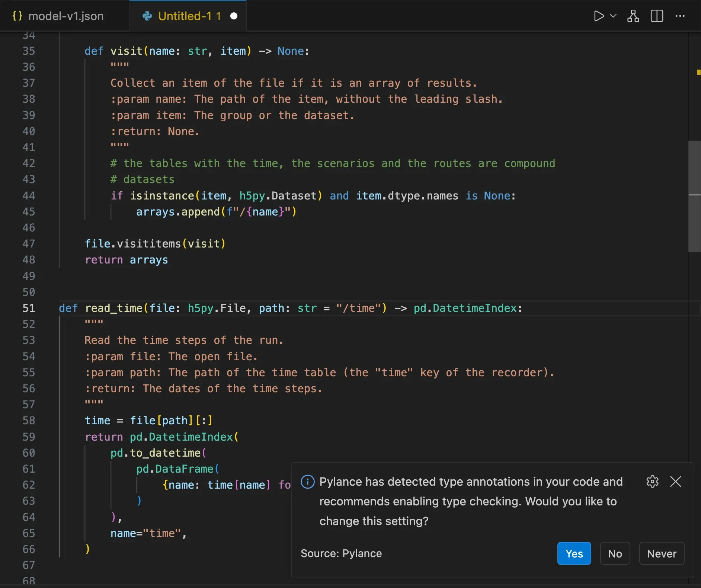This screenshot has width=701, height=588.
Task: Click 'return arrays' on line 48
Action: coord(127,260)
